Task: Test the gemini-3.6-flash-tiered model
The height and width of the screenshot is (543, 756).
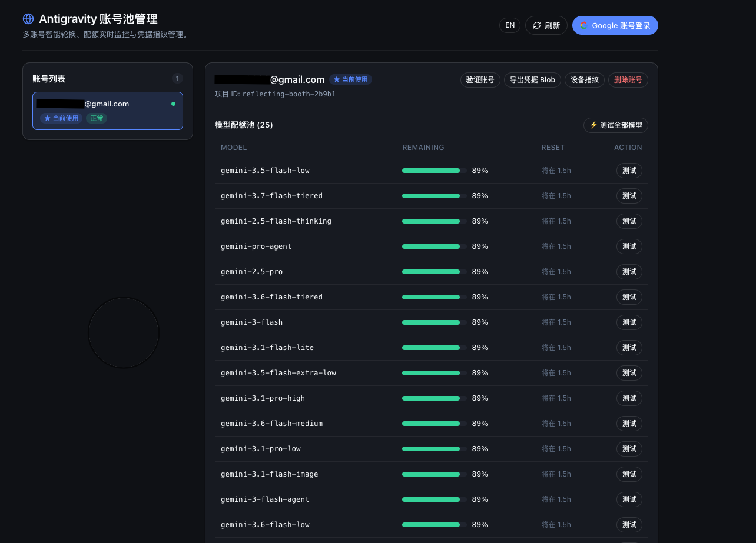Action: click(629, 297)
